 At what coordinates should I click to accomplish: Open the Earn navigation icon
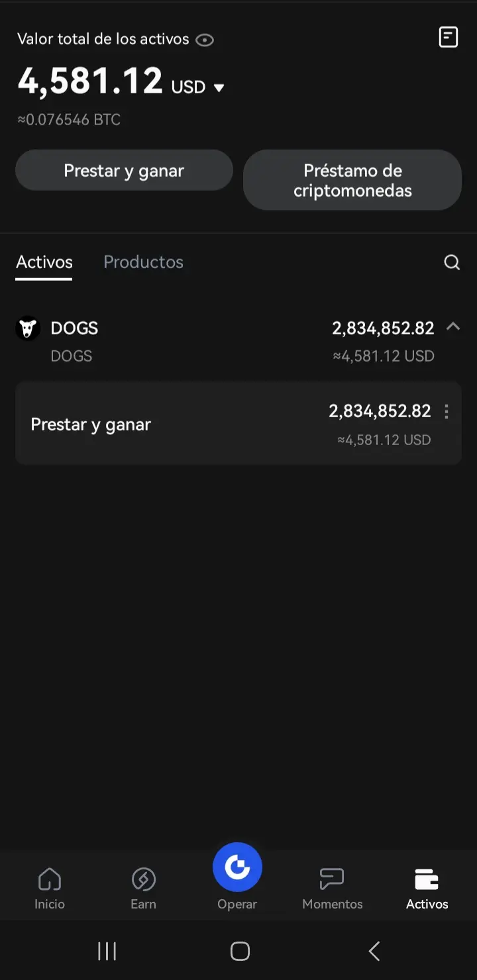pos(143,880)
